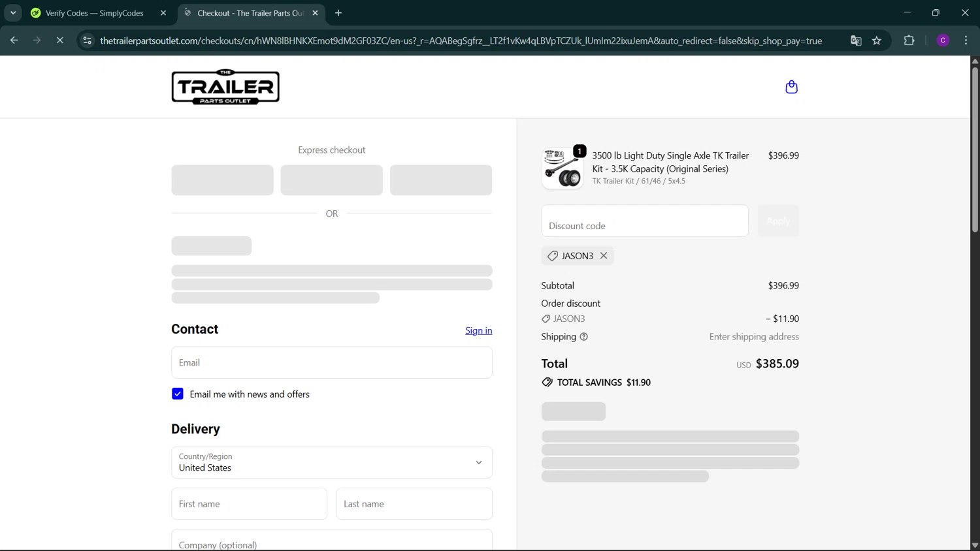Viewport: 980px width, 551px height.
Task: Click the Enter shipping address text
Action: (x=754, y=337)
